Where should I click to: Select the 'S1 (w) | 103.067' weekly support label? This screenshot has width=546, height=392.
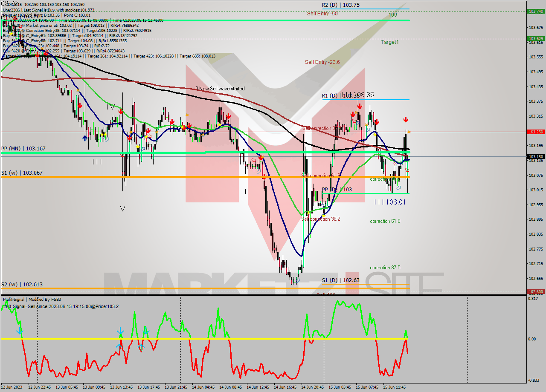pyautogui.click(x=22, y=173)
